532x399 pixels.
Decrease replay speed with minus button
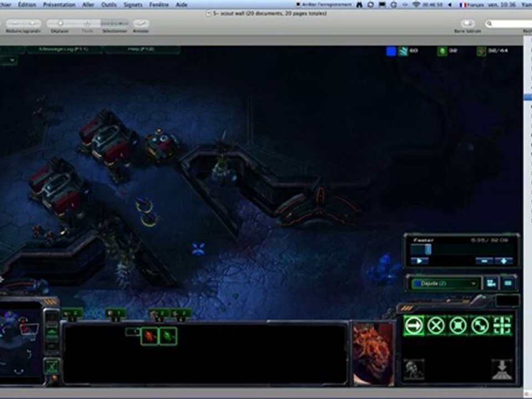484,261
